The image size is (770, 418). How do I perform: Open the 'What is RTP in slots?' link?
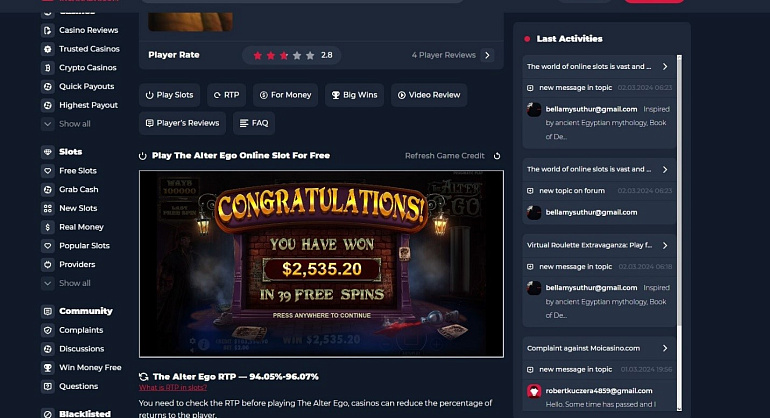click(x=173, y=388)
